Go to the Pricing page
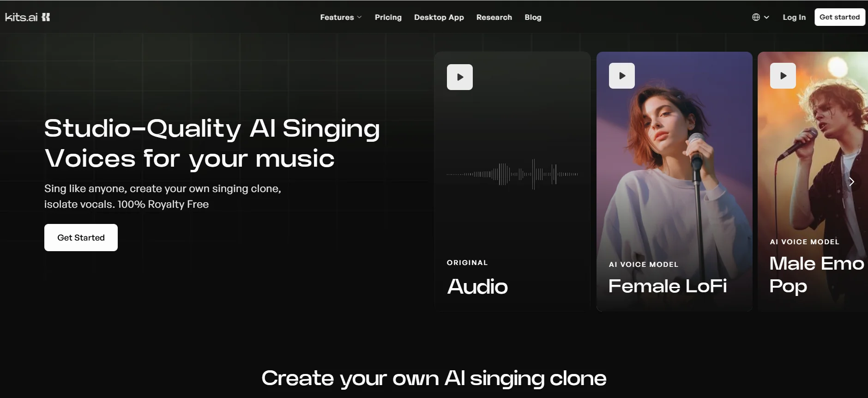 pyautogui.click(x=388, y=17)
